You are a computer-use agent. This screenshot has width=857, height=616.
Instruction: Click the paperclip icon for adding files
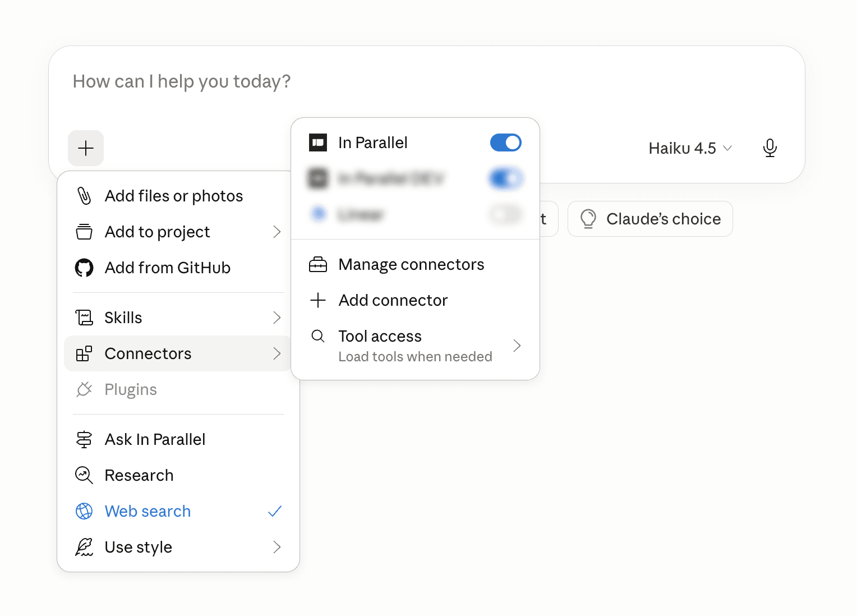[84, 196]
